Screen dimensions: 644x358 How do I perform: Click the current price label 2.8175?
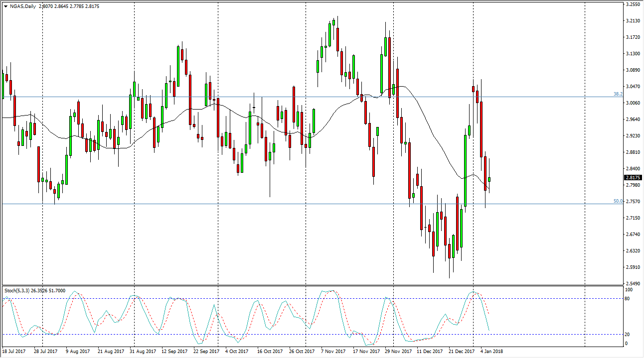(632, 177)
